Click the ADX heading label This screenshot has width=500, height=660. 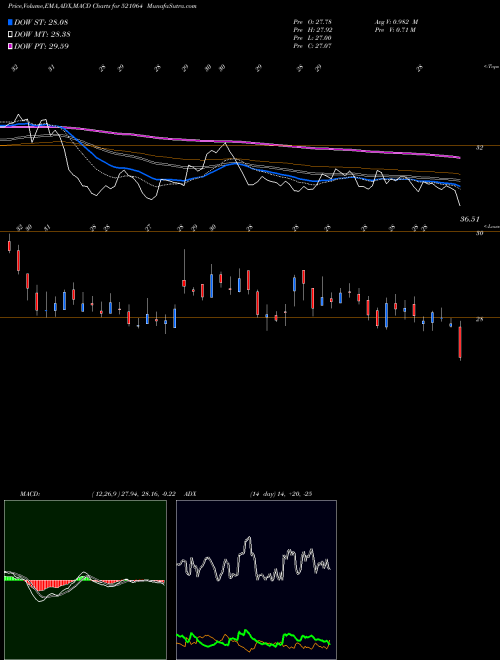191,494
